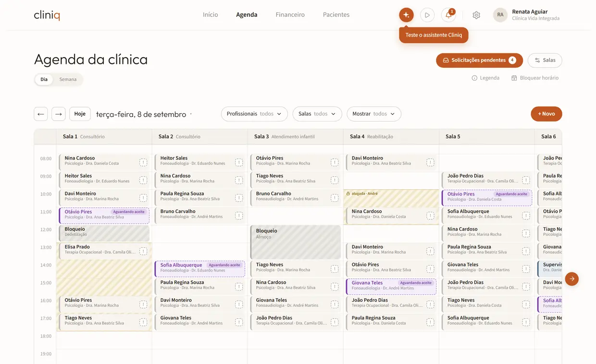Open the Cliniq assistant sparkle icon
The width and height of the screenshot is (596, 364).
click(x=406, y=15)
